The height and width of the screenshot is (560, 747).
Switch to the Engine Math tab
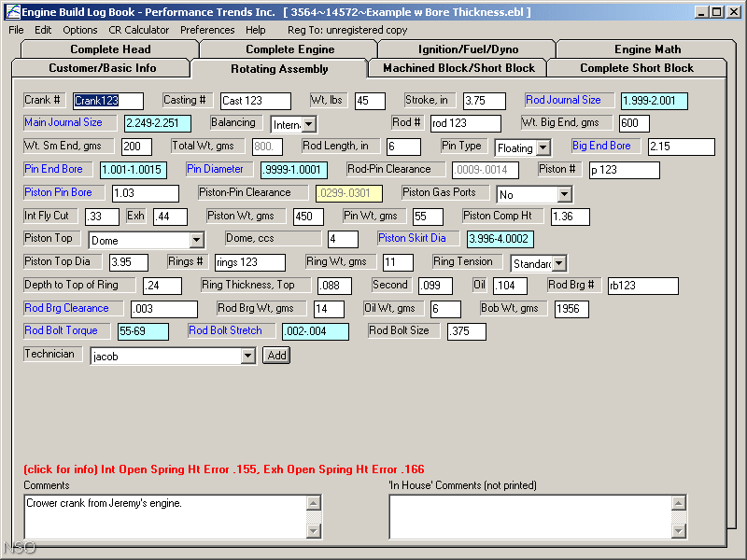pyautogui.click(x=647, y=49)
